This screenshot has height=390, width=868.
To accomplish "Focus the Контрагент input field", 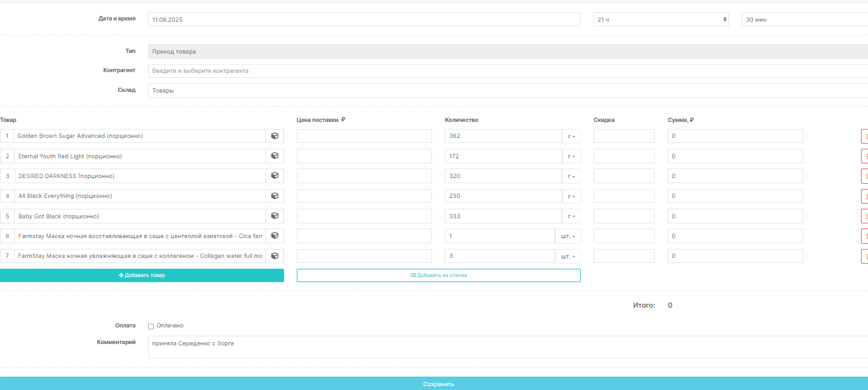I will 508,71.
